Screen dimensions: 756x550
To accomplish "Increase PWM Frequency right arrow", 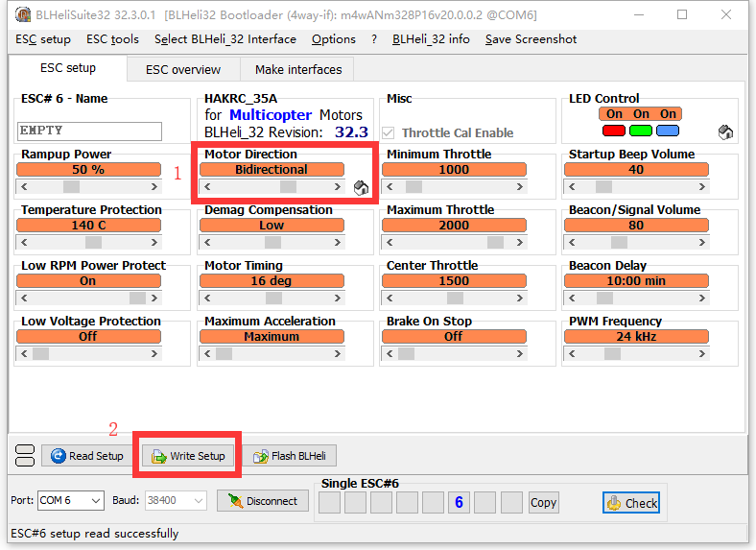I will 702,353.
